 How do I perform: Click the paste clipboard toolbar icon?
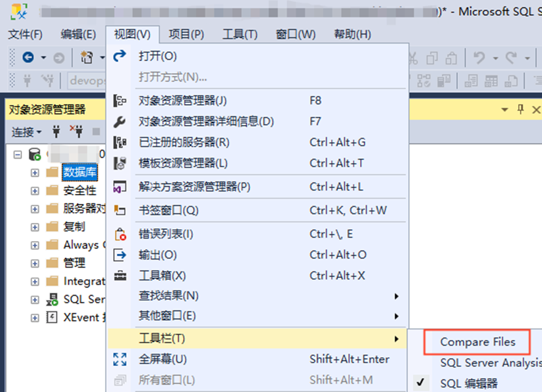[x=451, y=58]
